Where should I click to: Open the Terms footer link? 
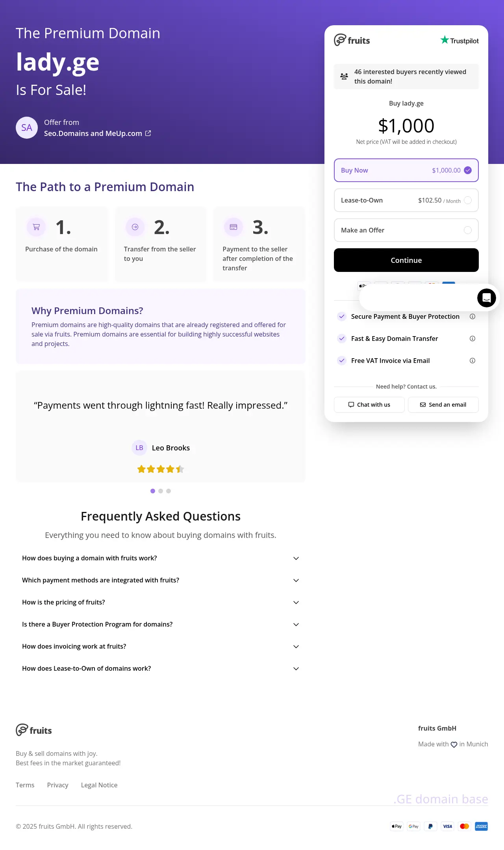pyautogui.click(x=25, y=785)
